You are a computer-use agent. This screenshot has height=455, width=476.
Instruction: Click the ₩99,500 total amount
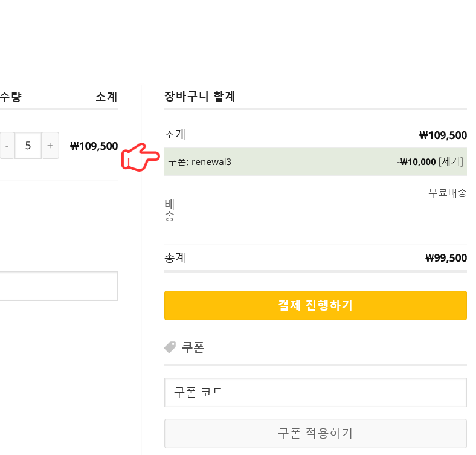[446, 258]
